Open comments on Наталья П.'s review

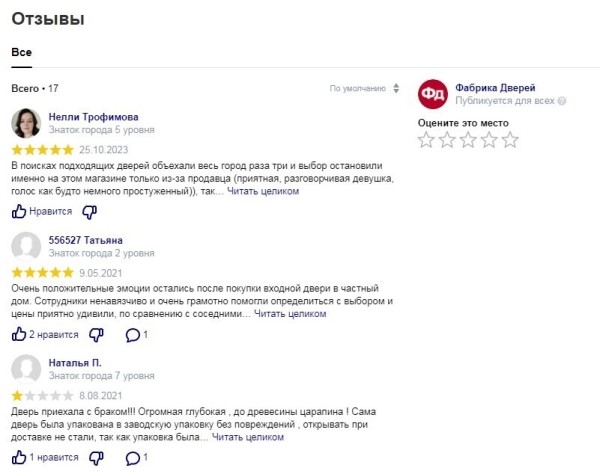tap(131, 458)
